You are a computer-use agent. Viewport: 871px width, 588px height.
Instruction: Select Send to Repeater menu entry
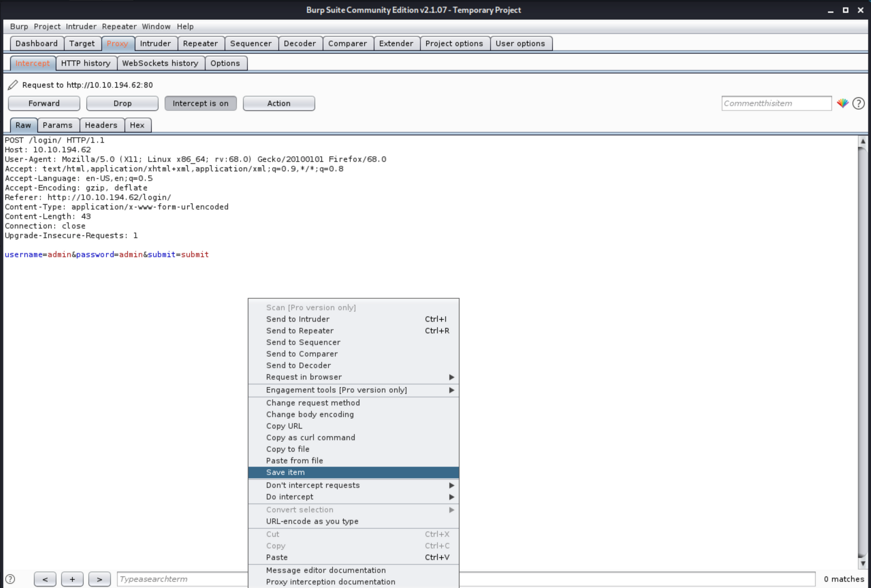pos(300,331)
